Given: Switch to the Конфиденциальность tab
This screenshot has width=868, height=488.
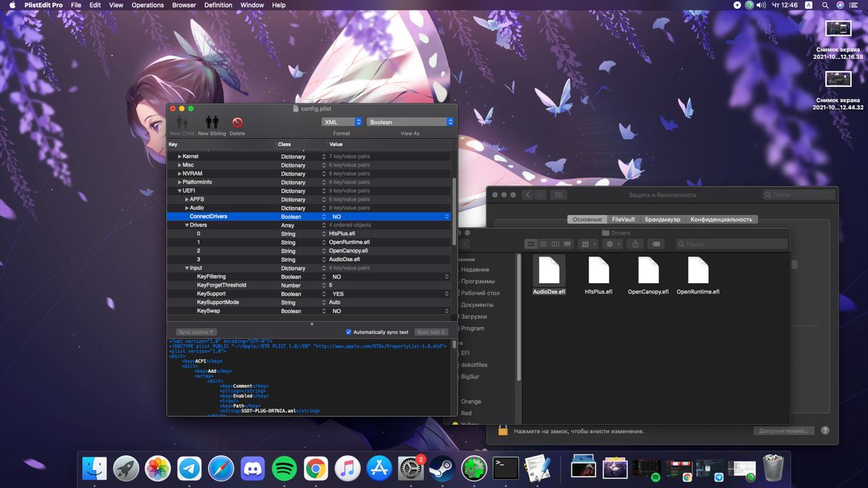Looking at the screenshot, I should [722, 219].
